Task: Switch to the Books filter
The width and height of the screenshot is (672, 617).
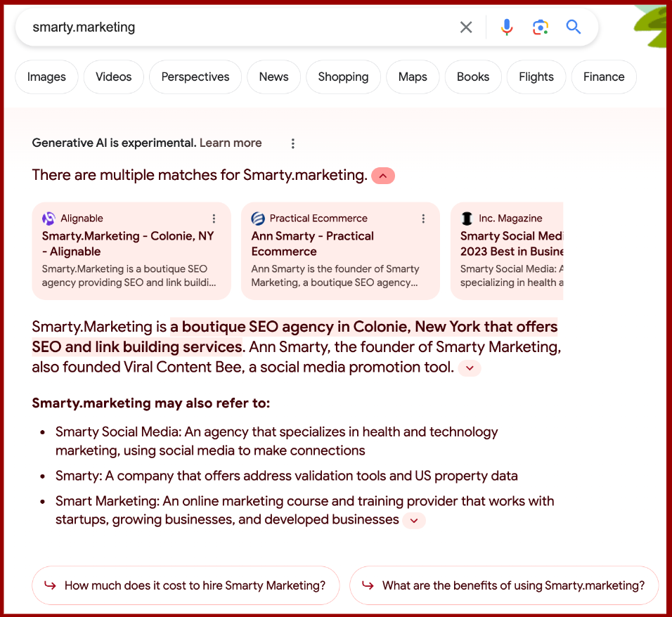Action: pyautogui.click(x=473, y=77)
